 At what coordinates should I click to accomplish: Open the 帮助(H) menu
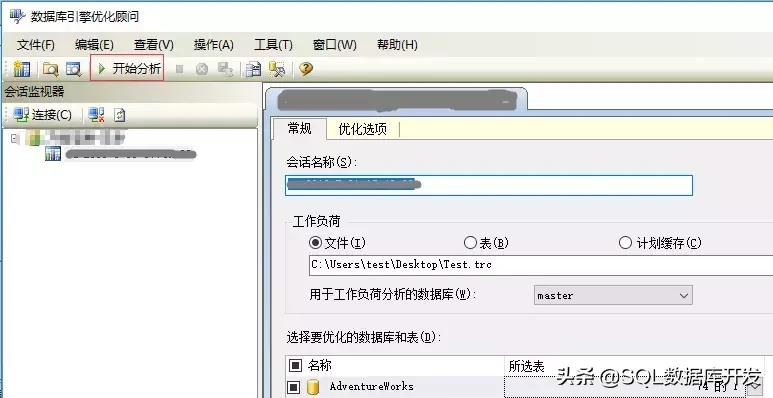coord(397,45)
